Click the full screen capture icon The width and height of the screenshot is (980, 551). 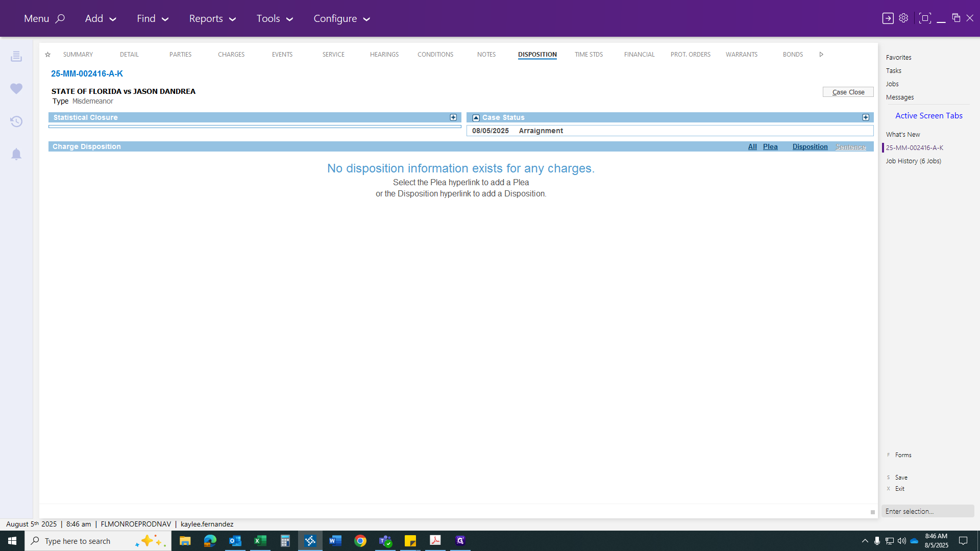924,18
